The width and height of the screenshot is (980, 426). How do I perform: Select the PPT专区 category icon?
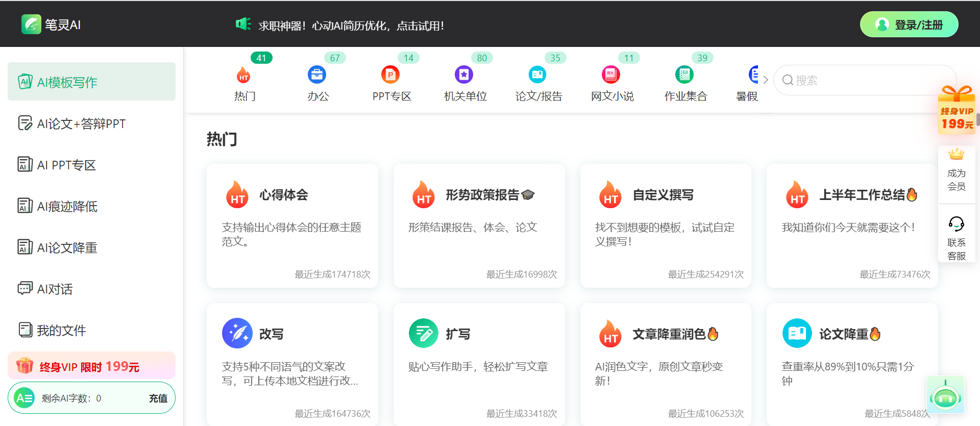tap(390, 74)
